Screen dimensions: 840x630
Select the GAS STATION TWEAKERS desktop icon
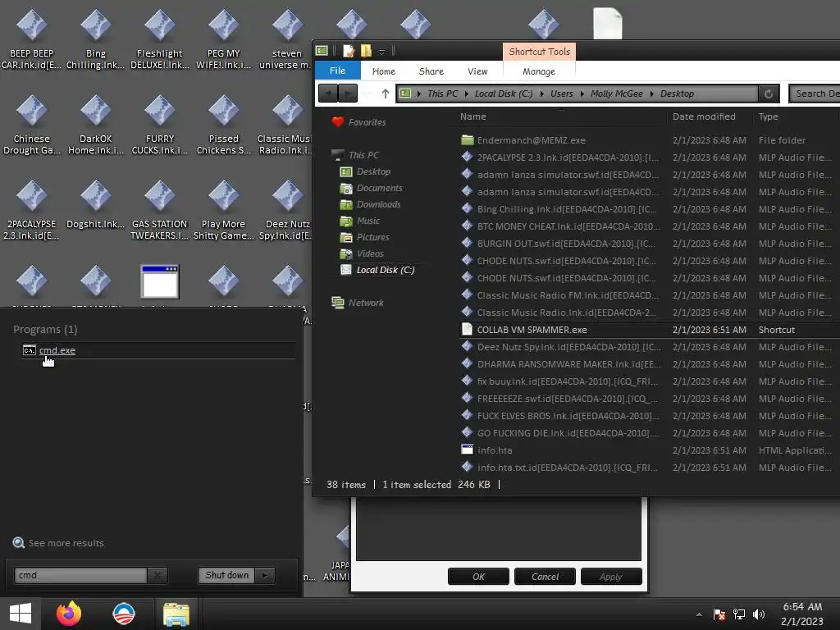pos(160,211)
